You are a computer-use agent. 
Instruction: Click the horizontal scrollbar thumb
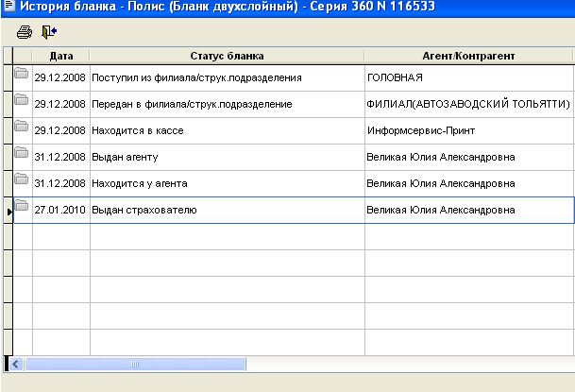[135, 365]
